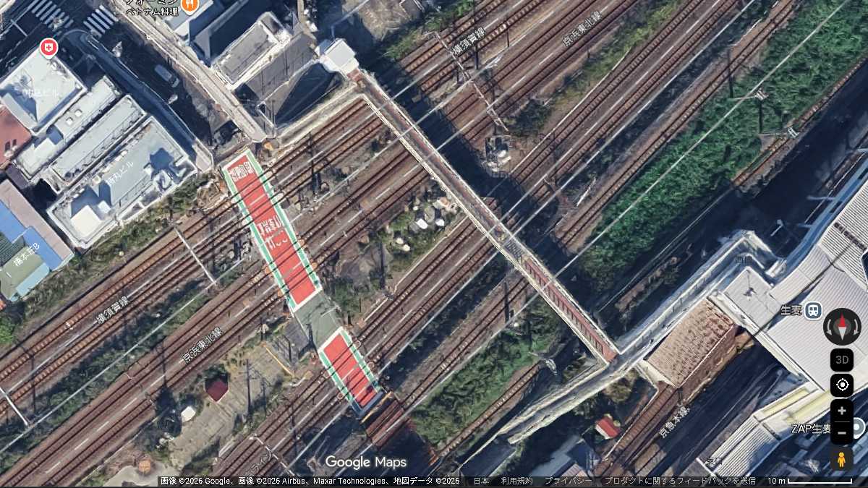Screen dimensions: 868x488
Task: Open the 利用規約 terms link
Action: [x=516, y=481]
